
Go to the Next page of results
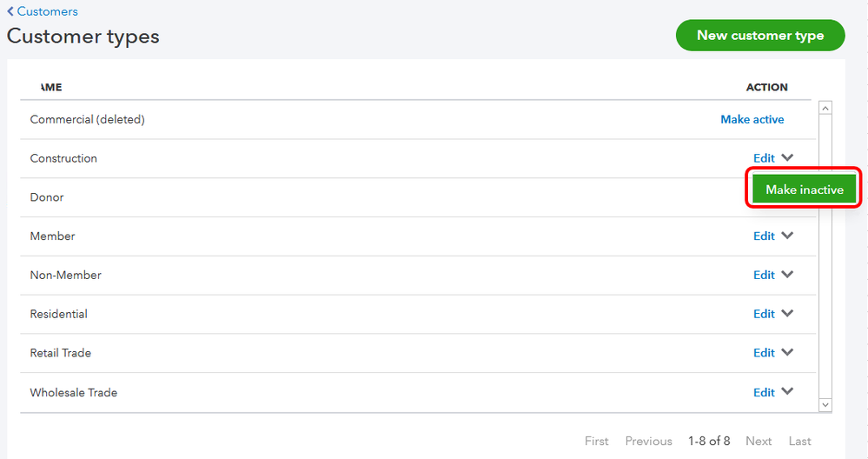click(758, 441)
